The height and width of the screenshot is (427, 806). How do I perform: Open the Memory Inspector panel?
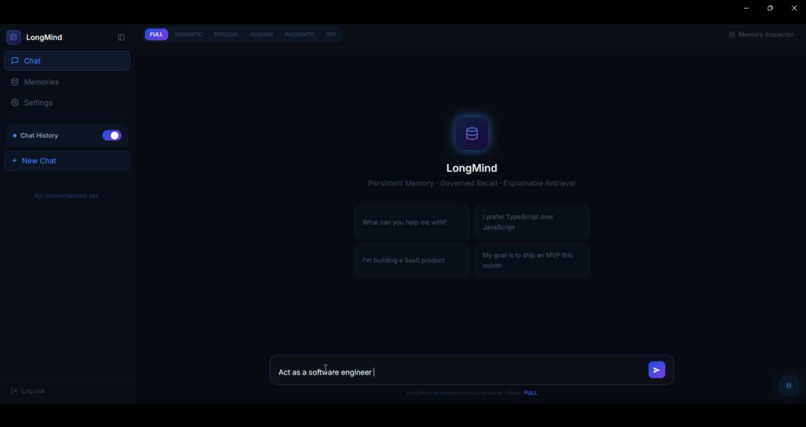pos(761,34)
